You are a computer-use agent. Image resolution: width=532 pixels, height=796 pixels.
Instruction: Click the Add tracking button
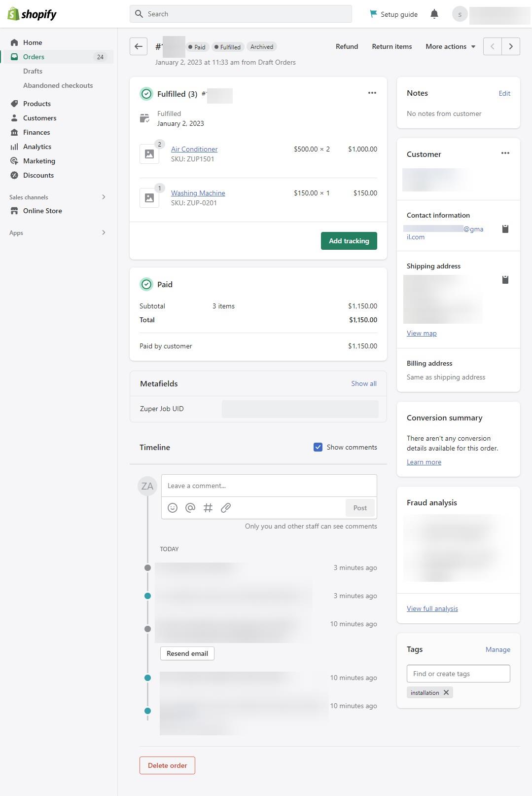point(349,241)
